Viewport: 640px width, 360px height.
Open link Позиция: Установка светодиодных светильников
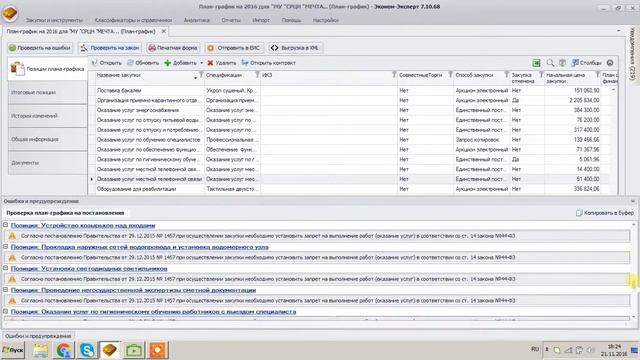pyautogui.click(x=89, y=269)
